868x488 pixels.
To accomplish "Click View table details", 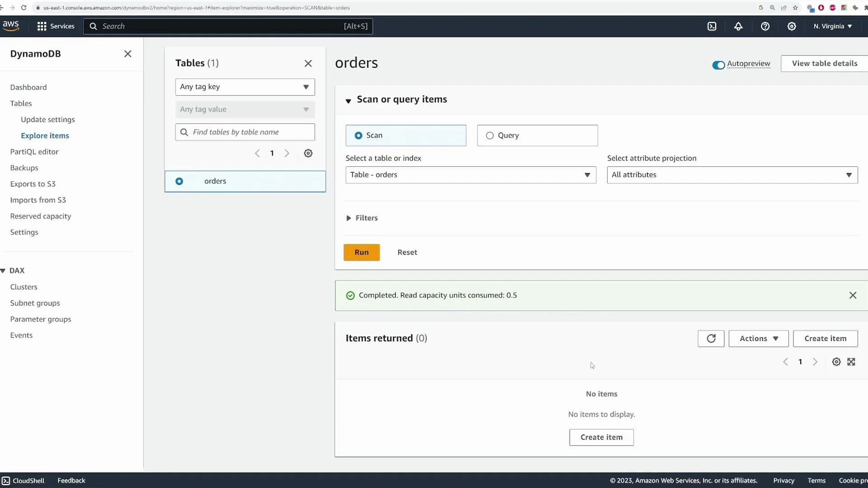I will 825,63.
